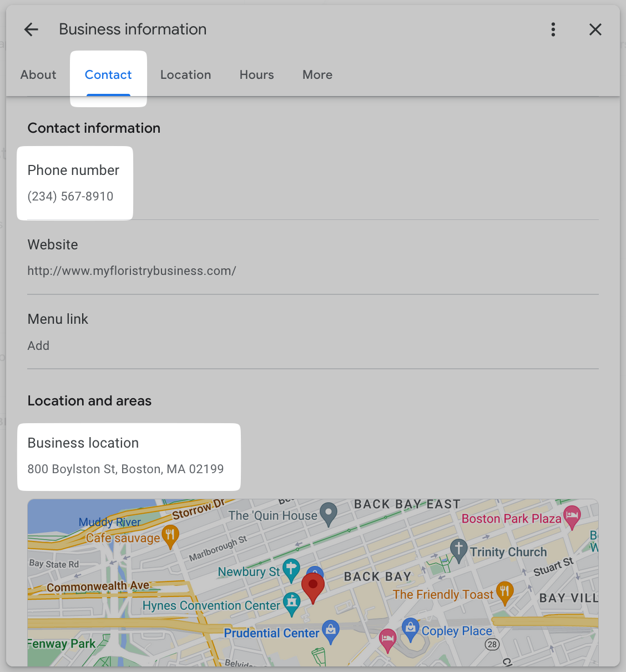Click the route 28 marker on map
The width and height of the screenshot is (626, 672).
point(492,645)
